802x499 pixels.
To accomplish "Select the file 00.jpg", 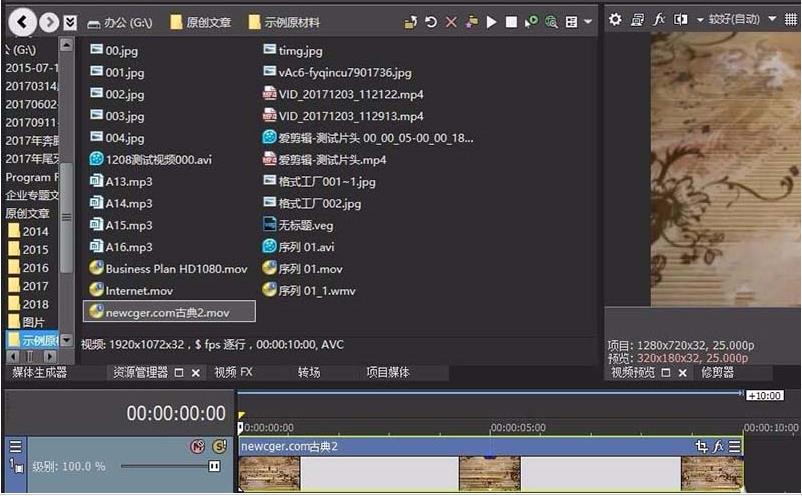I will coord(114,50).
